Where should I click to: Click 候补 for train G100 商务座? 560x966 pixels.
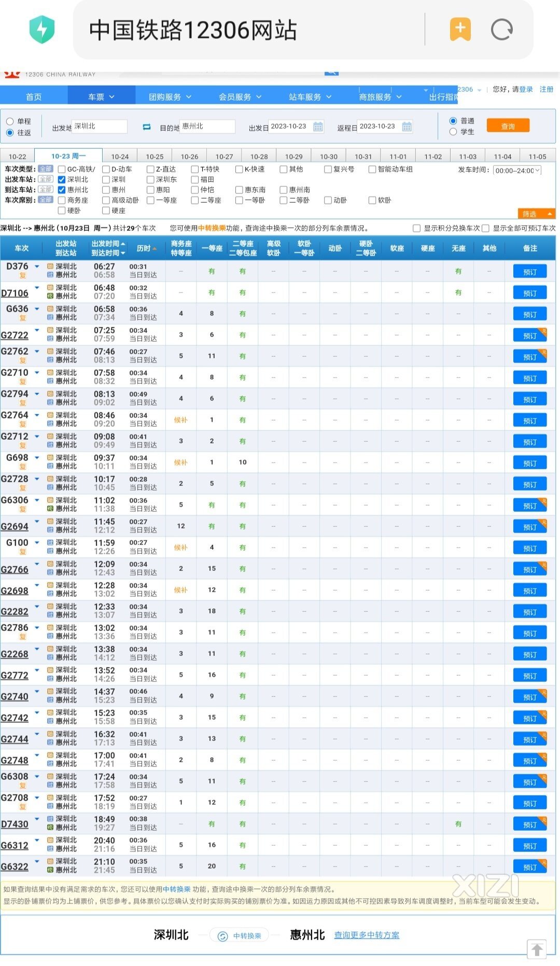click(180, 548)
